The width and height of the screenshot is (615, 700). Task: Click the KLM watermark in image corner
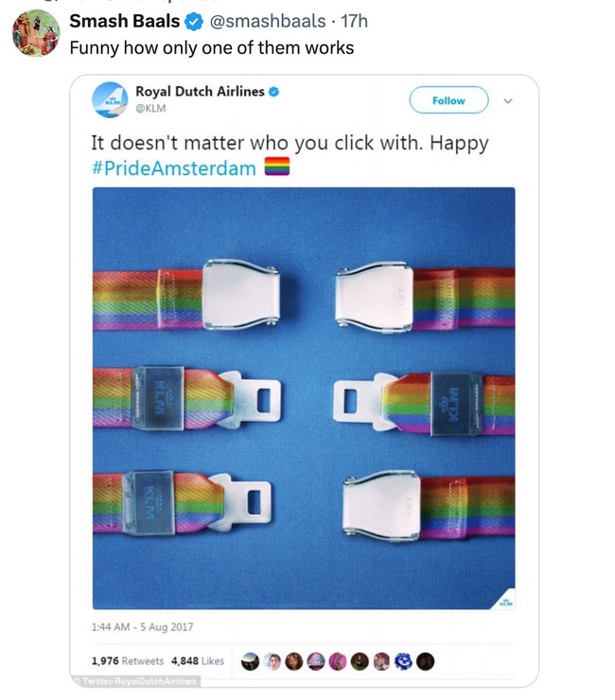tap(505, 601)
